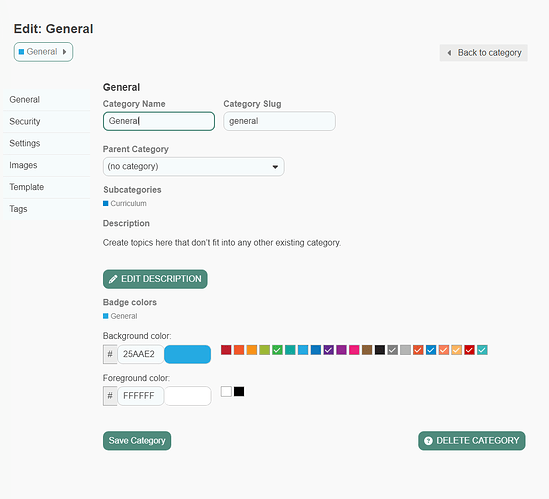Viewport: 549px width, 499px height.
Task: Expand the Parent Category dropdown
Action: (194, 167)
